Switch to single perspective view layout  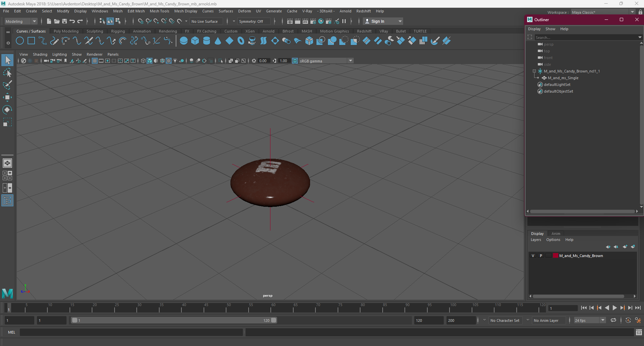coord(7,163)
